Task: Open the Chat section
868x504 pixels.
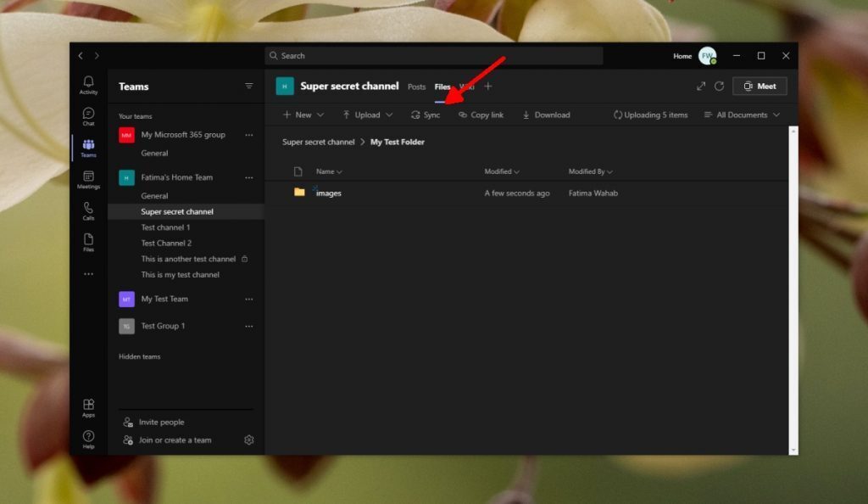Action: 88,115
